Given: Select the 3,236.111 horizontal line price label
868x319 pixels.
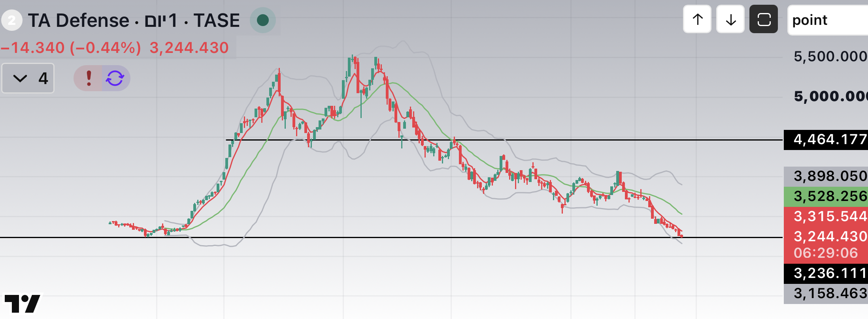Looking at the screenshot, I should point(826,274).
